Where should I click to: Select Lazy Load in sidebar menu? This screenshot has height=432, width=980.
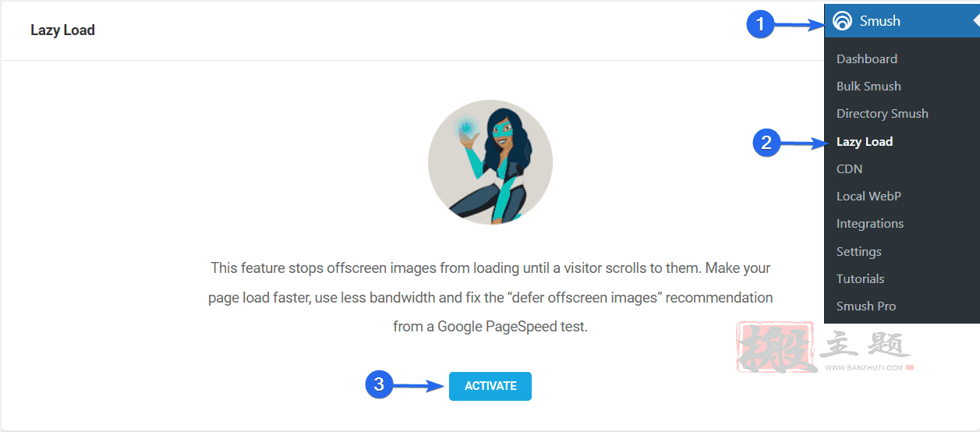click(865, 141)
